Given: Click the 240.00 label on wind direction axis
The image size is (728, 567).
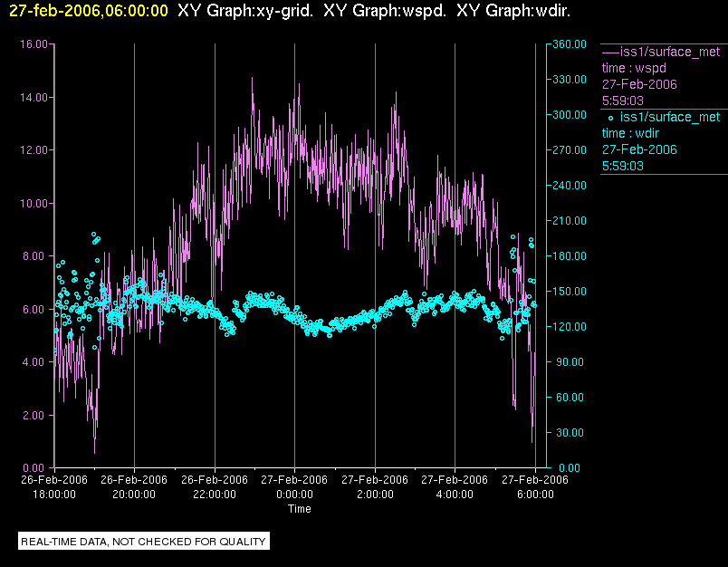Looking at the screenshot, I should click(570, 186).
